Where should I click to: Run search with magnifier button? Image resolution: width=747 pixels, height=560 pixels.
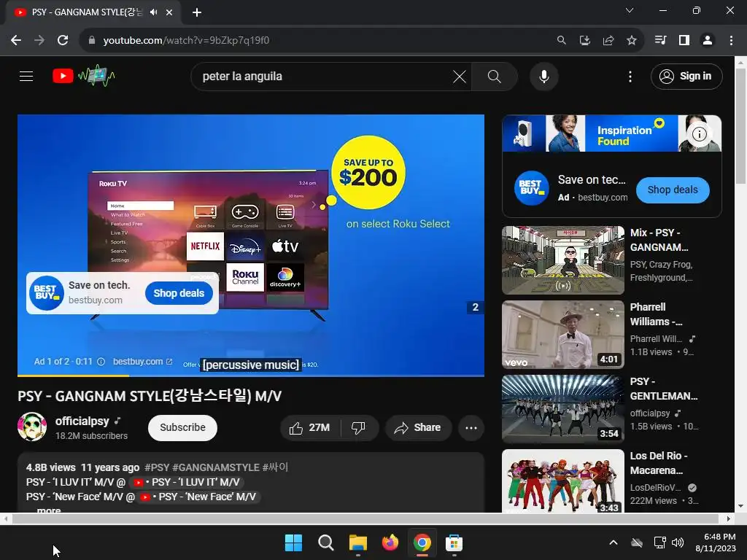[x=494, y=76]
